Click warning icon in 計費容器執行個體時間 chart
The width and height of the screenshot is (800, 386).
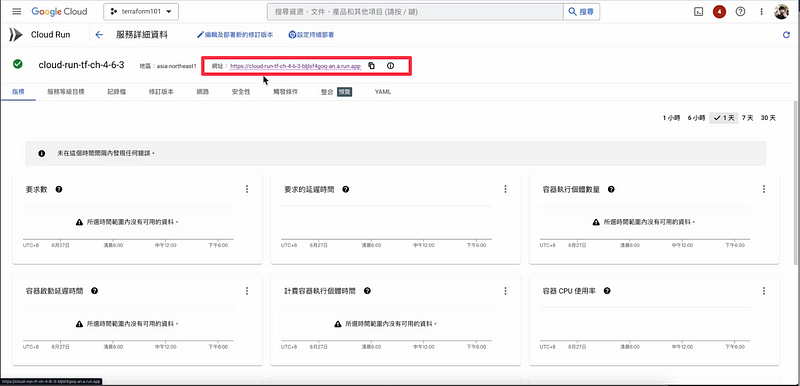pyautogui.click(x=337, y=324)
